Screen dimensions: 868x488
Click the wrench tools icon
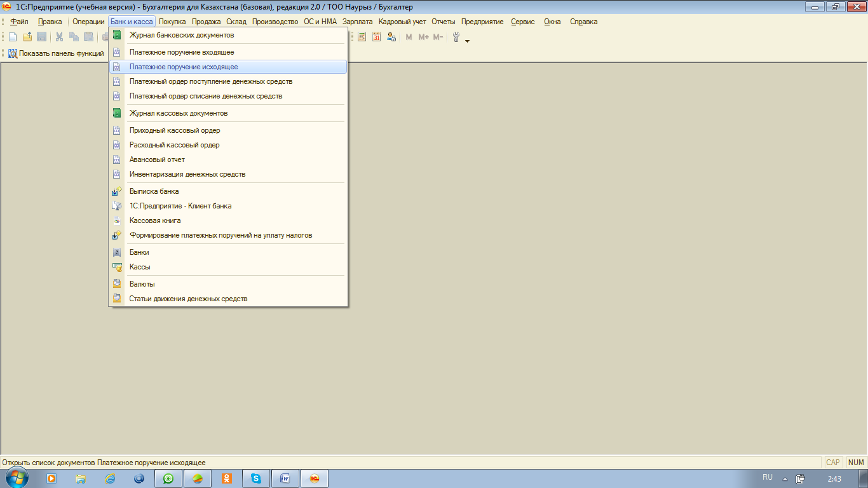[x=456, y=37]
